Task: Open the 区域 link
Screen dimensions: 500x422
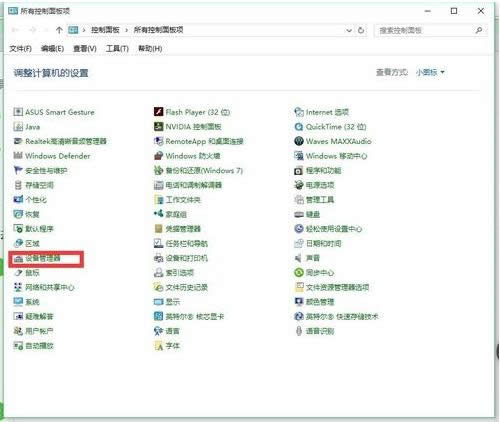Action: (32, 243)
